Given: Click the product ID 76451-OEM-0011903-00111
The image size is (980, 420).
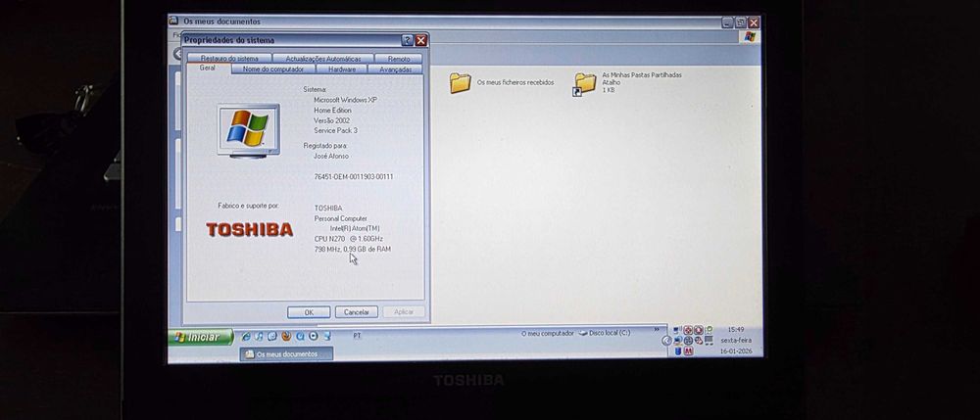Looking at the screenshot, I should click(353, 177).
